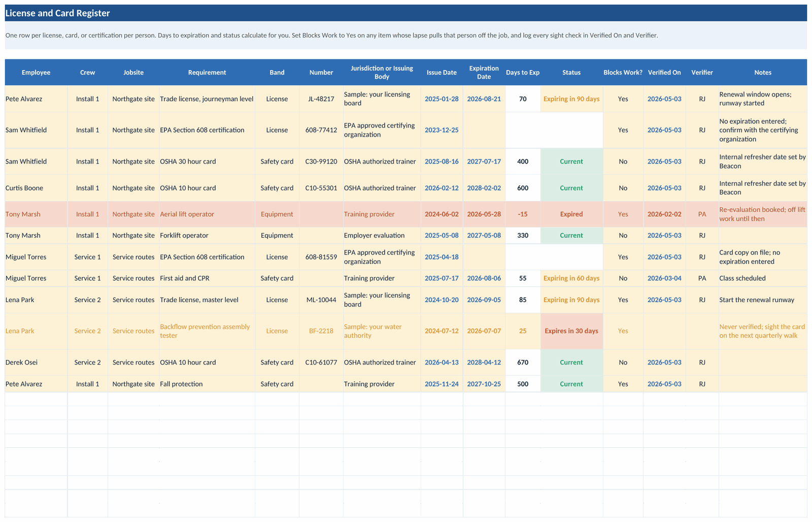Click the Days to Exp value 670
The width and height of the screenshot is (812, 522).
[523, 363]
